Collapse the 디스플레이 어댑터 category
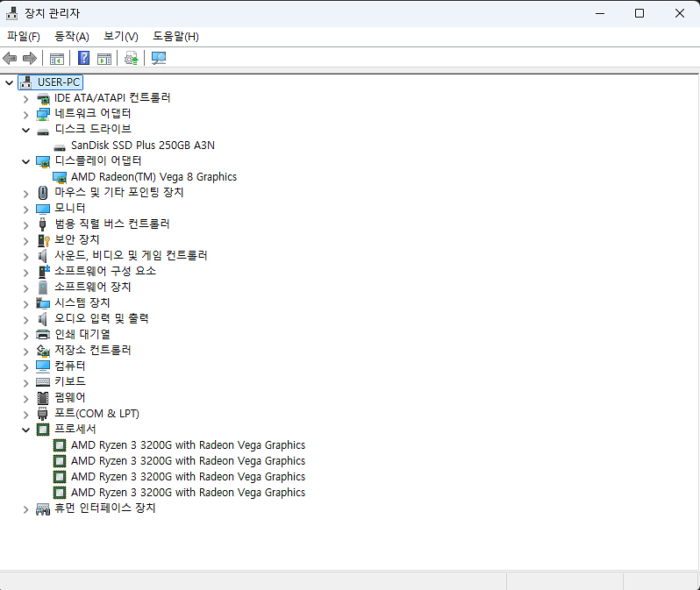Viewport: 700px width, 590px height. pos(25,160)
